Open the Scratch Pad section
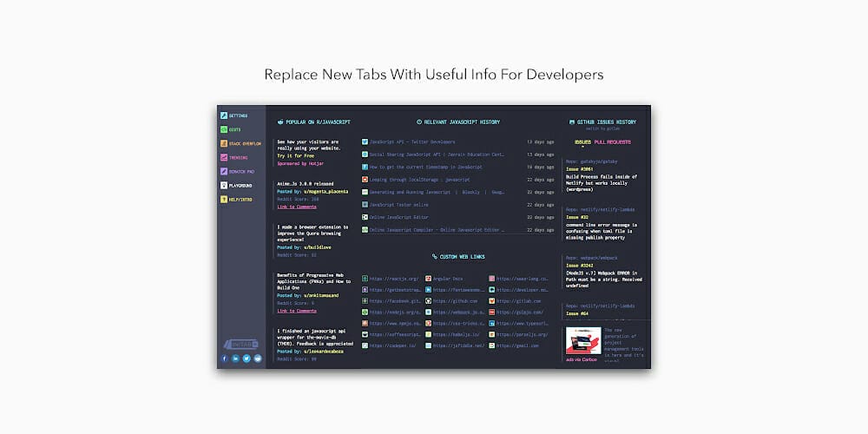The width and height of the screenshot is (868, 434). tap(238, 172)
